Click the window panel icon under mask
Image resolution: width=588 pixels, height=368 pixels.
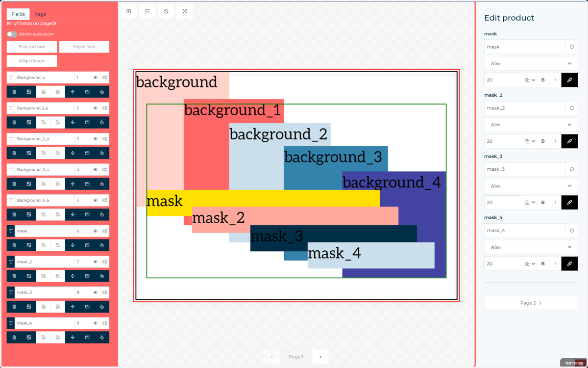point(87,245)
